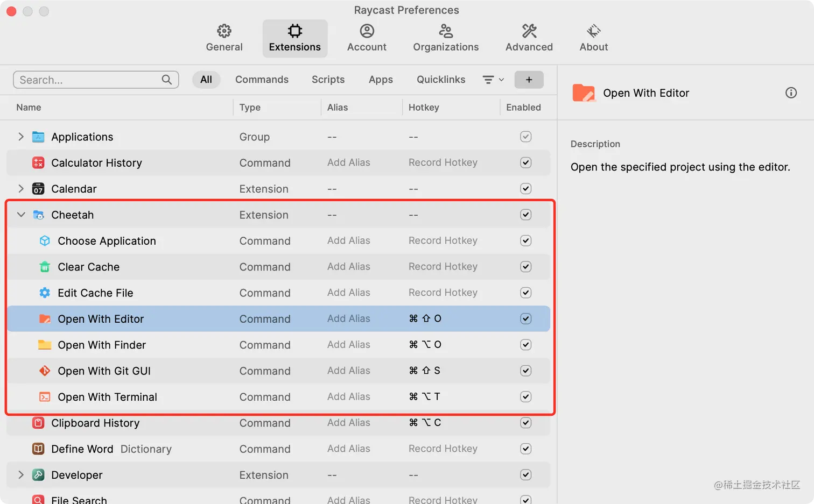Select the All filter pill
Screen dimensions: 814x504
coord(206,80)
